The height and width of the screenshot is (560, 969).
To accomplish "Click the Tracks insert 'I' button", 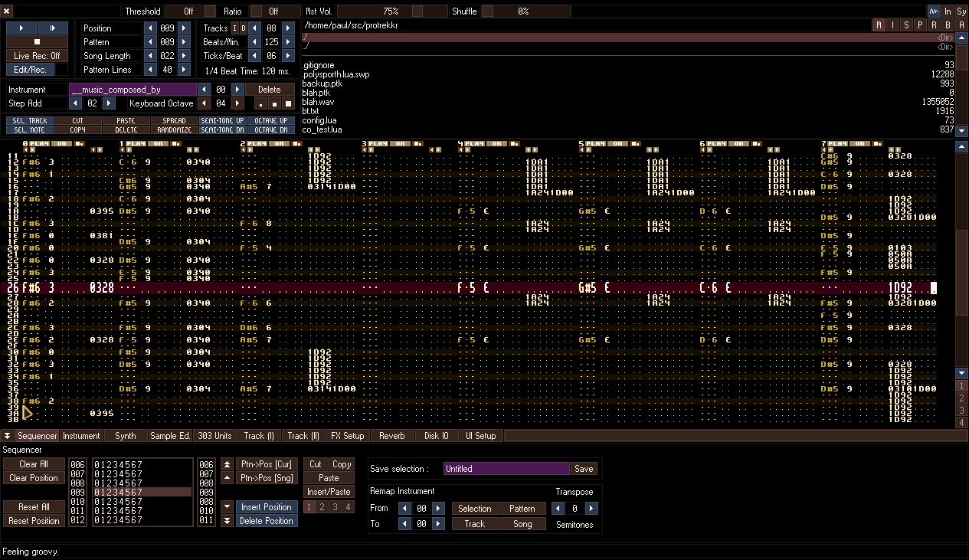I will coord(234,28).
